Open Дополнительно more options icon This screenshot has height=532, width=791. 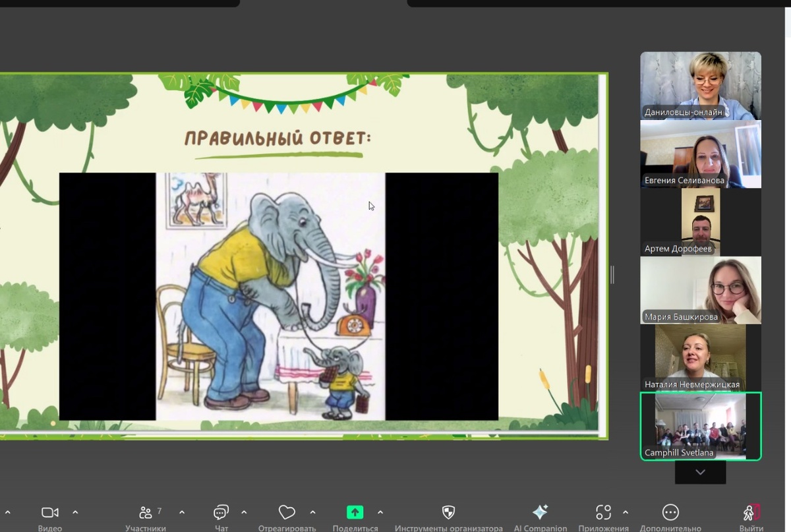670,512
